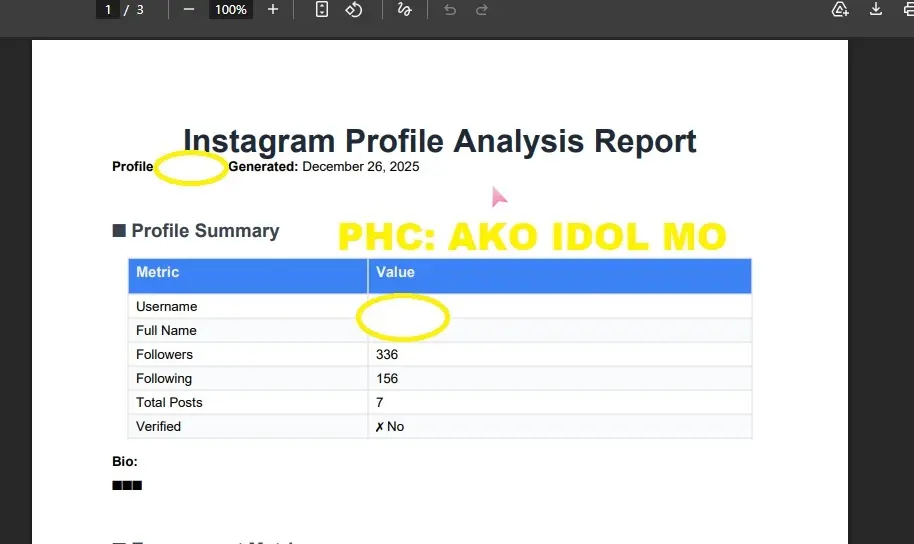Download the PDF file

[x=876, y=9]
